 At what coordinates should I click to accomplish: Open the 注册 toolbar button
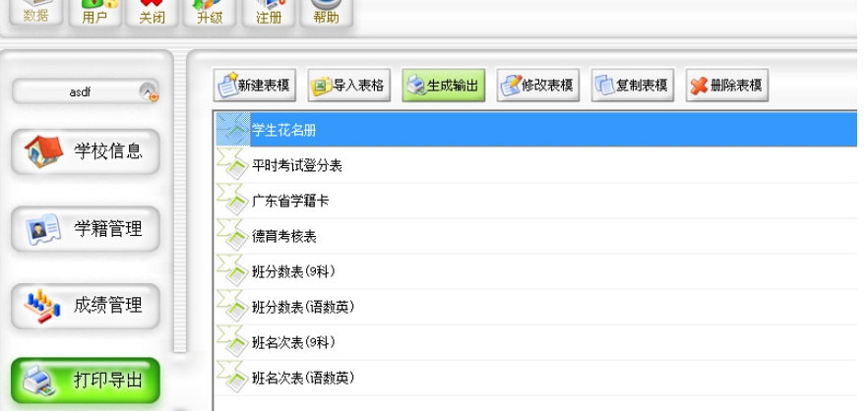(x=269, y=13)
